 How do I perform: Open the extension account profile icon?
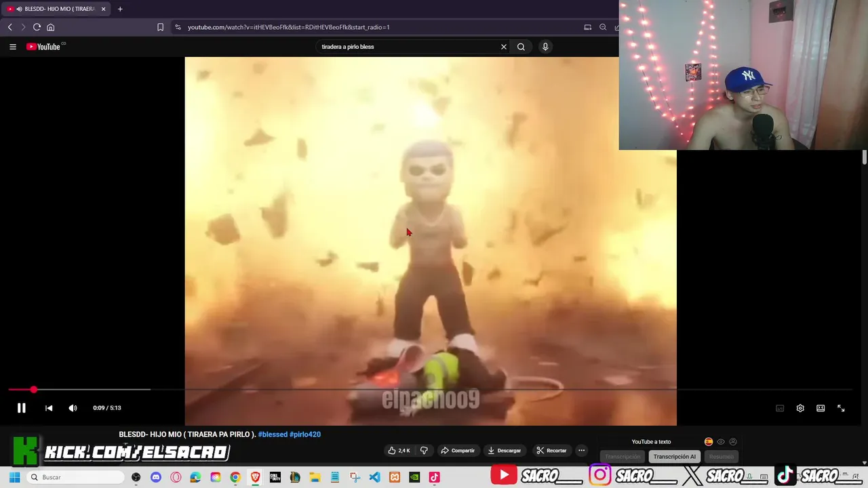click(733, 442)
